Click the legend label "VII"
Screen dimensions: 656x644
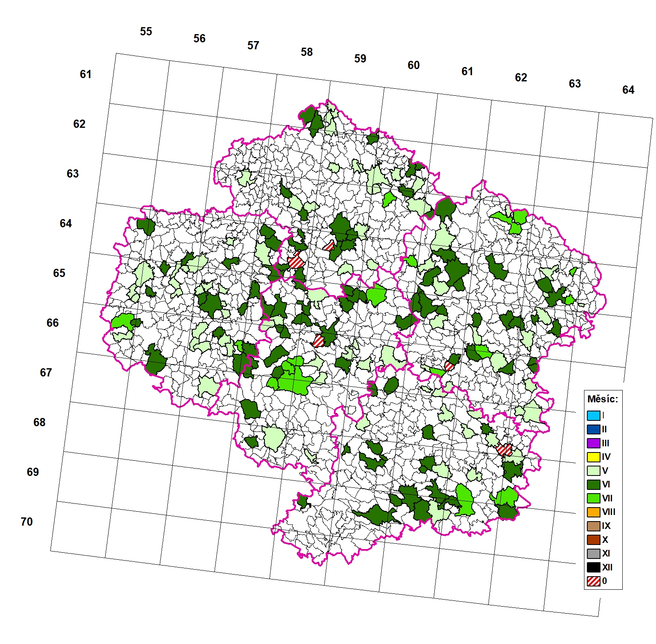[607, 498]
